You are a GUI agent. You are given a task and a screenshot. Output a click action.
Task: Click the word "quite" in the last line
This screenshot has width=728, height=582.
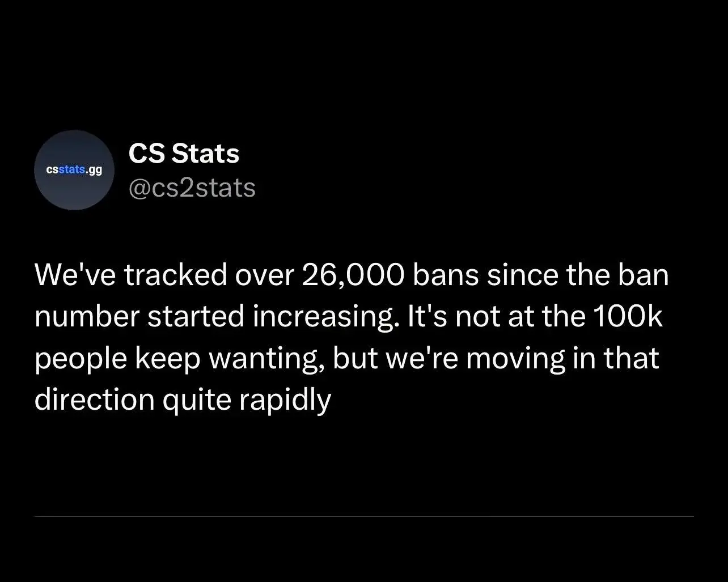tap(197, 400)
